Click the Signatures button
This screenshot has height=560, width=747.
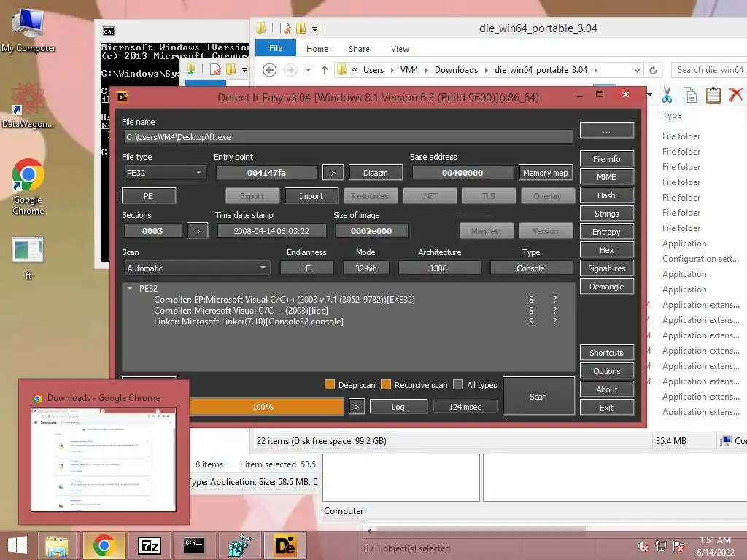pos(606,268)
